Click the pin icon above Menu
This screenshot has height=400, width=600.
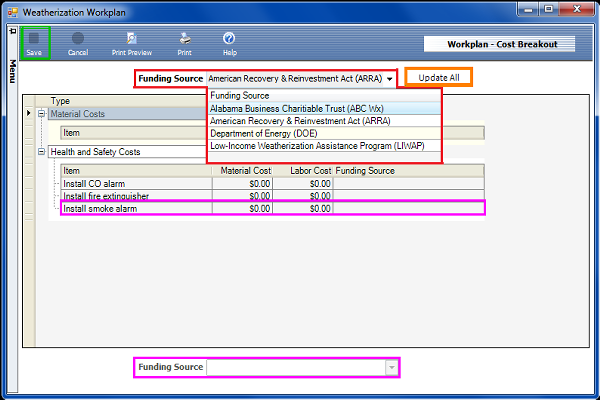[x=13, y=31]
